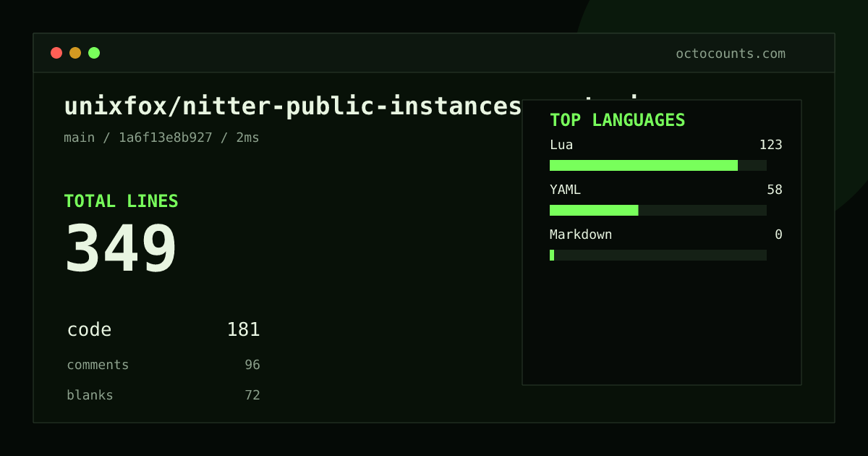
Task: Click the comments count 96
Action: [x=252, y=365]
